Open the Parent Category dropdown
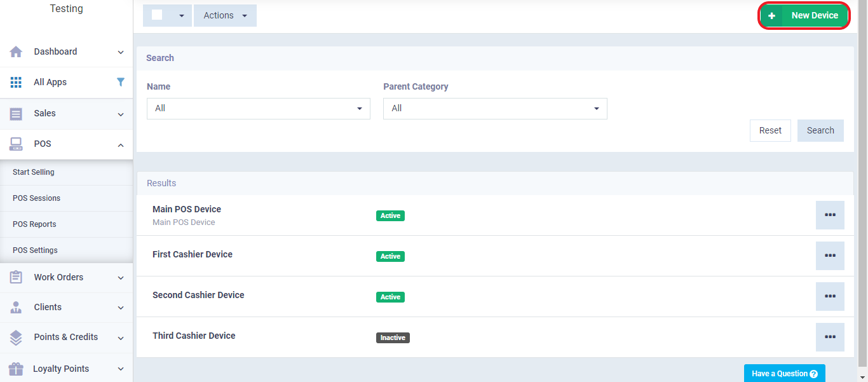868x382 pixels. pos(495,108)
